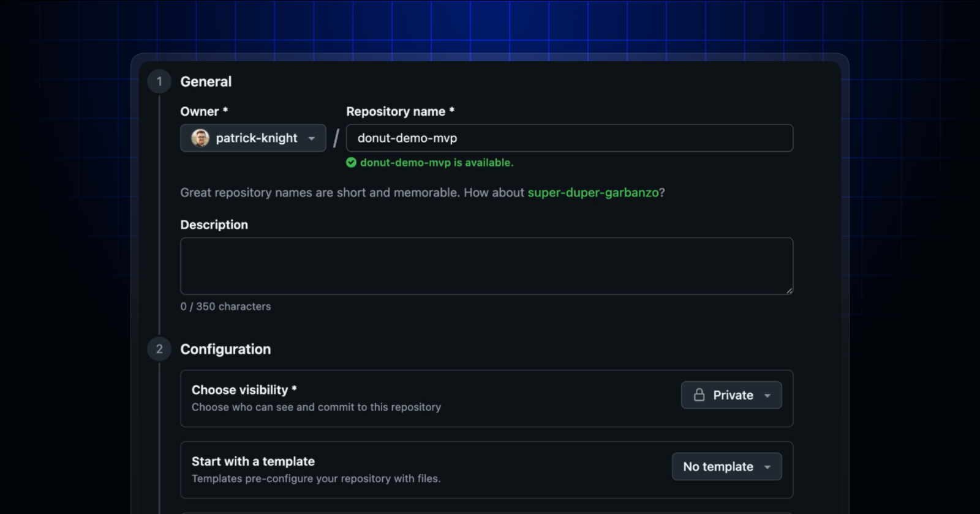Image resolution: width=980 pixels, height=514 pixels.
Task: Open the Private visibility dropdown
Action: 731,395
